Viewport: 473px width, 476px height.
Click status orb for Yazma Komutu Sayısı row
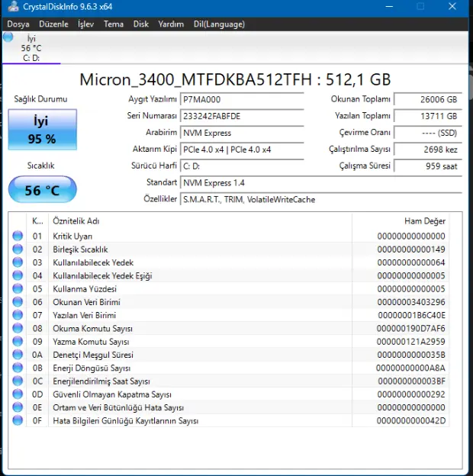[x=18, y=341]
